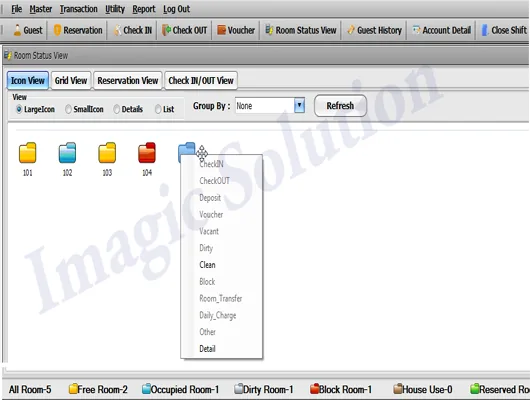Open the Guest toolbar icon
Screen dimensions: 530x400
17,30
